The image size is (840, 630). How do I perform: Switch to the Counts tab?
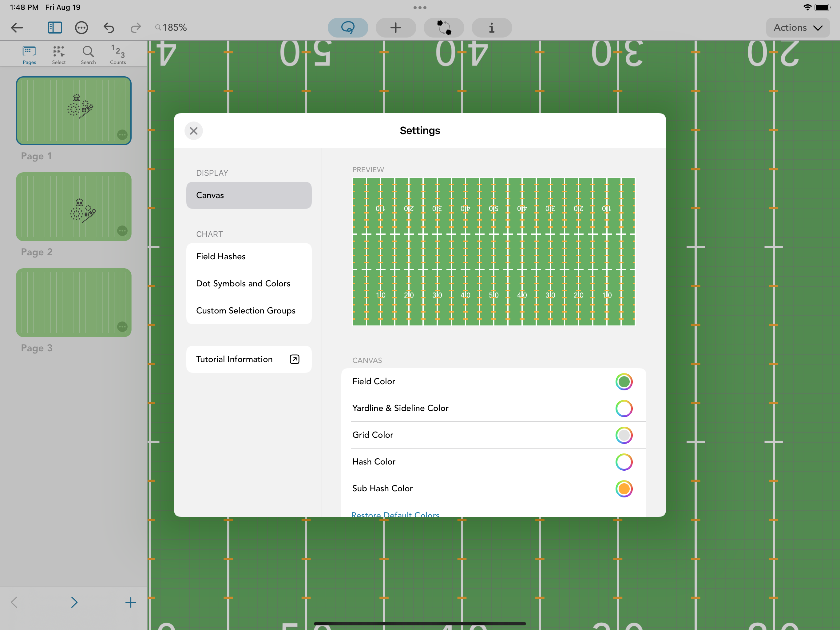pos(118,54)
